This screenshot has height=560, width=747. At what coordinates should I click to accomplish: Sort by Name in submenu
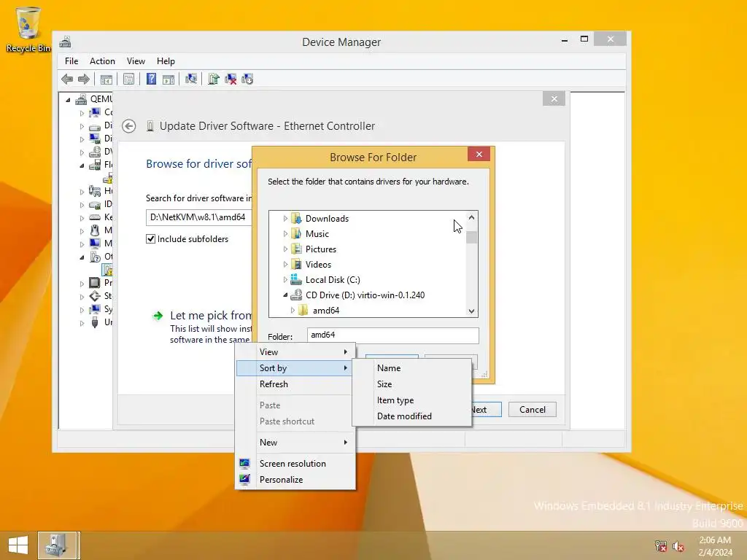click(412, 368)
